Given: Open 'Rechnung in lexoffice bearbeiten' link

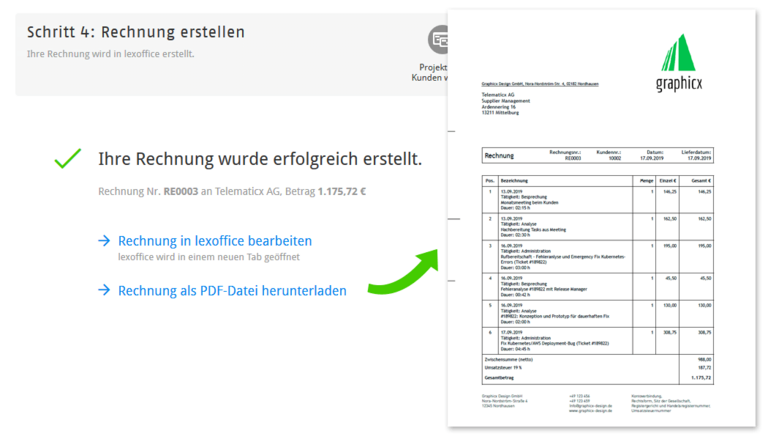Looking at the screenshot, I should click(214, 241).
